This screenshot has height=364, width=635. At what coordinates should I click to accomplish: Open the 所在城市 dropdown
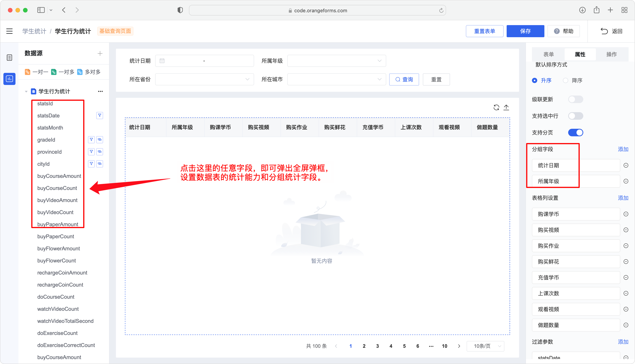337,79
